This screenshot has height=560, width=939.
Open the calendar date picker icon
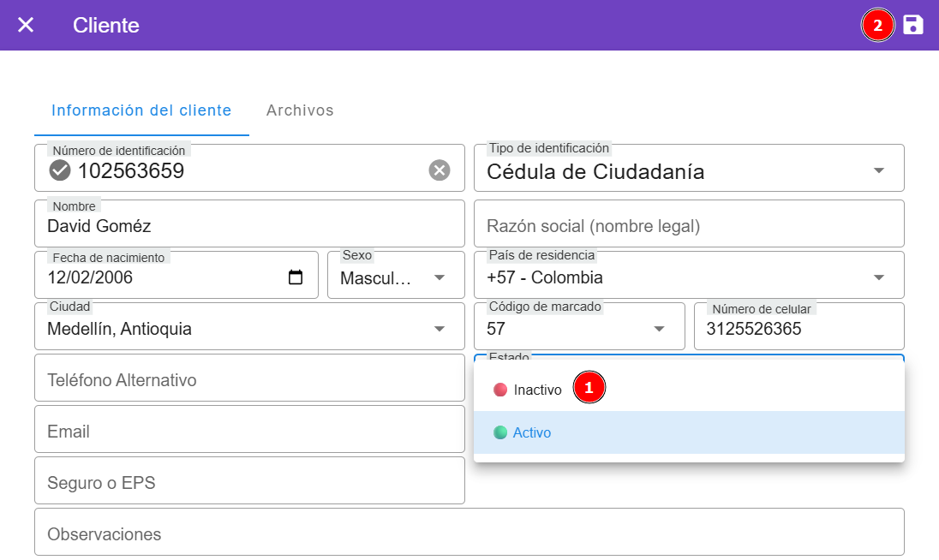[x=296, y=277]
